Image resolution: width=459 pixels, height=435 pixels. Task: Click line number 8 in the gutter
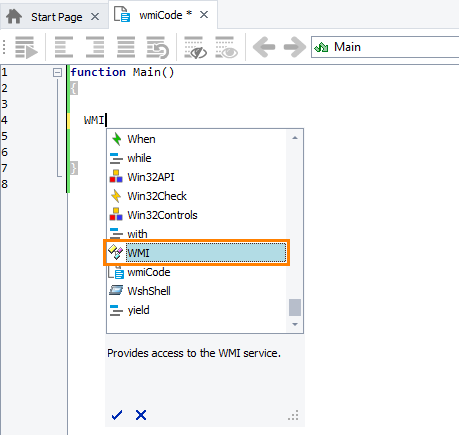4,184
